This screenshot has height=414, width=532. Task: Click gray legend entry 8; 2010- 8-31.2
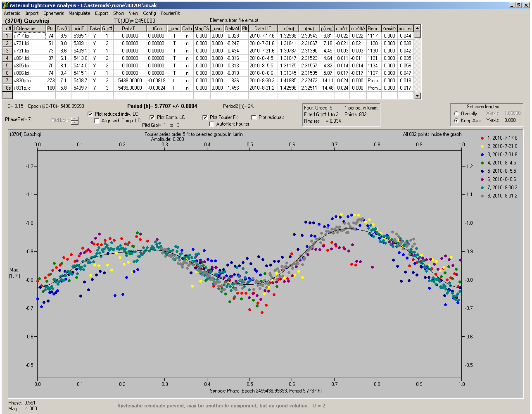click(499, 196)
